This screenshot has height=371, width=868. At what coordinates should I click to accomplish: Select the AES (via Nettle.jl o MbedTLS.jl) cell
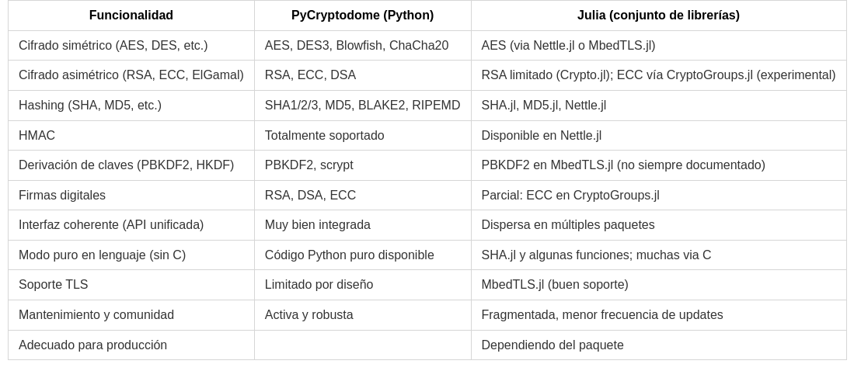(659, 45)
